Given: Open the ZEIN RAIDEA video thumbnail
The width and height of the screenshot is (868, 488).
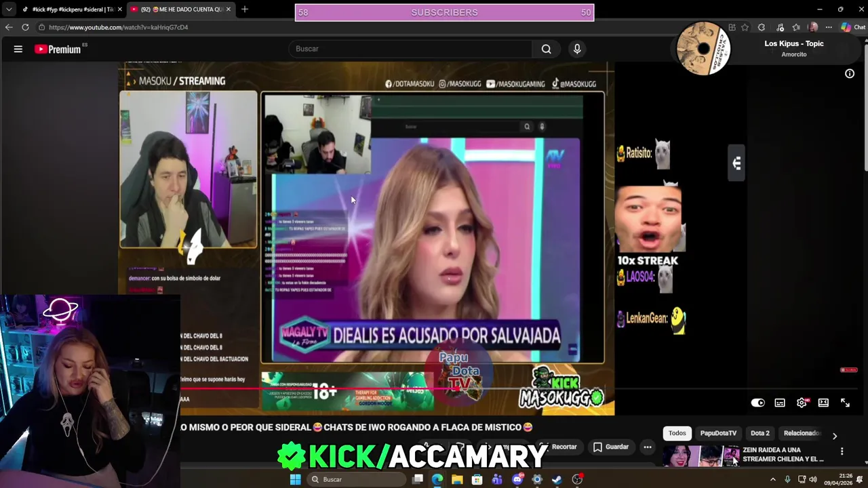Looking at the screenshot, I should pos(701,456).
